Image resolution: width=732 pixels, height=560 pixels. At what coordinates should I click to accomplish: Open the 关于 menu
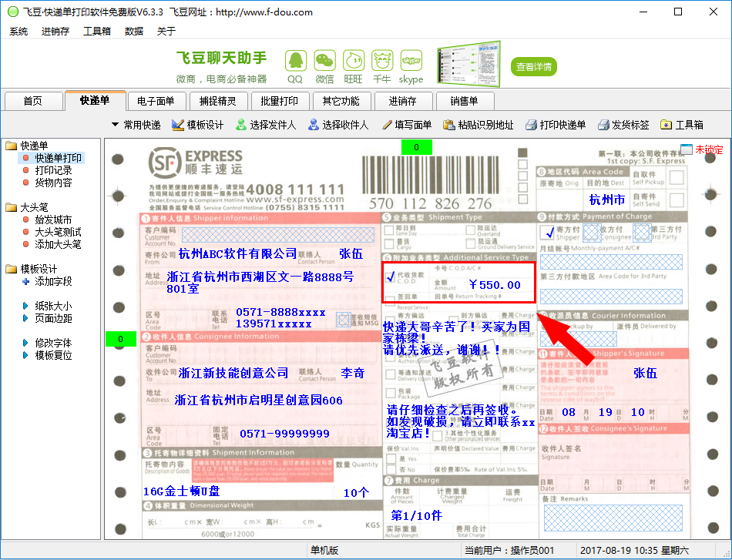tap(166, 32)
